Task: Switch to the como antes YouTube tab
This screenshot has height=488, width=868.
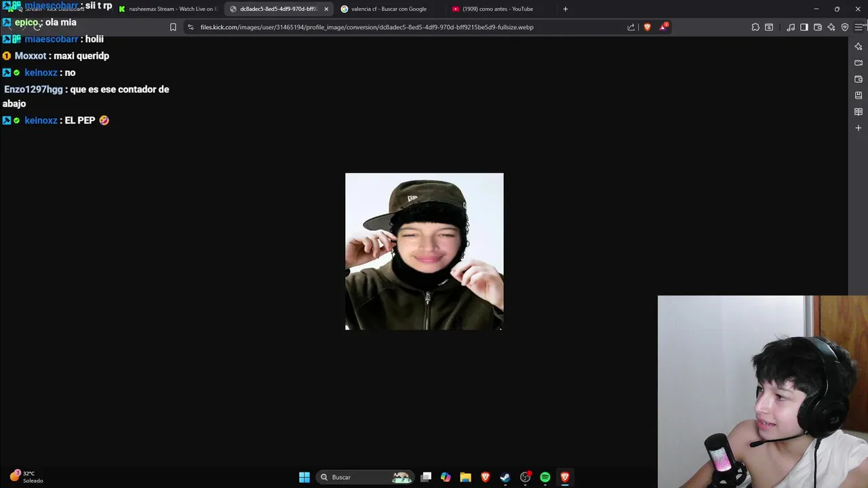Action: tap(498, 9)
